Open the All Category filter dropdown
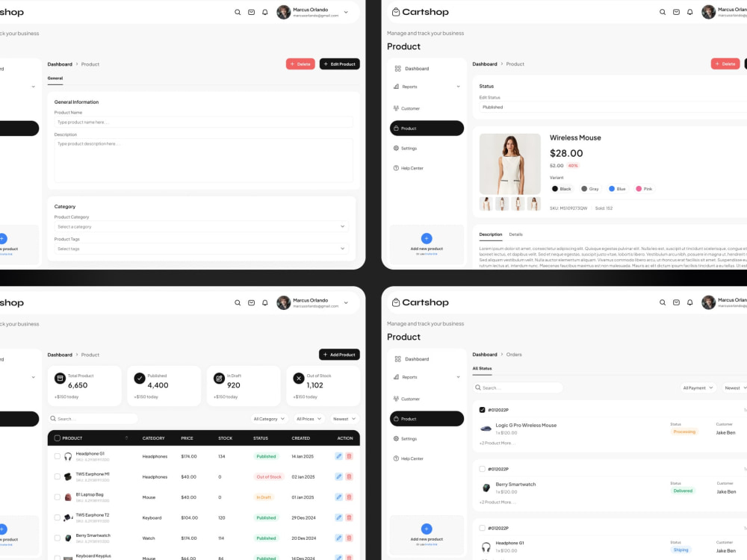The width and height of the screenshot is (747, 560). (269, 419)
